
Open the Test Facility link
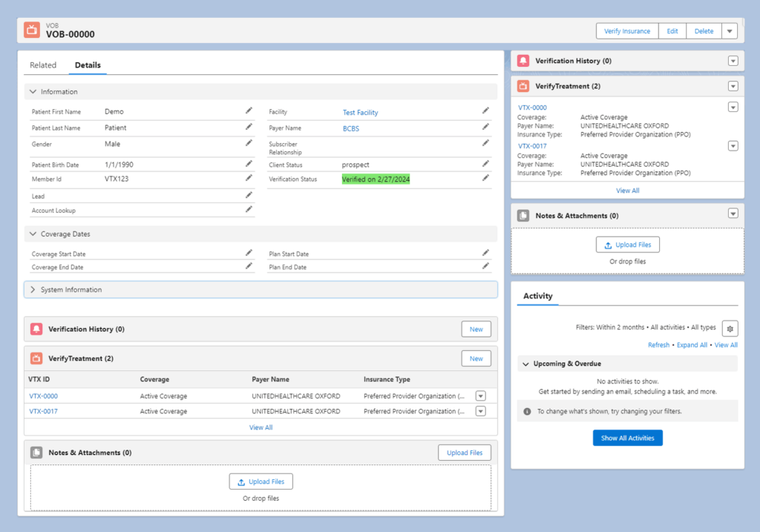360,113
